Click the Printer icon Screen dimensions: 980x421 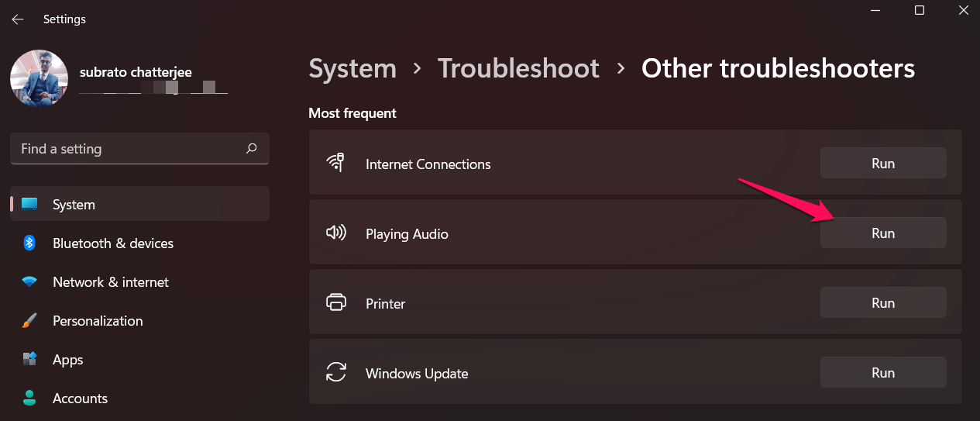(x=335, y=303)
